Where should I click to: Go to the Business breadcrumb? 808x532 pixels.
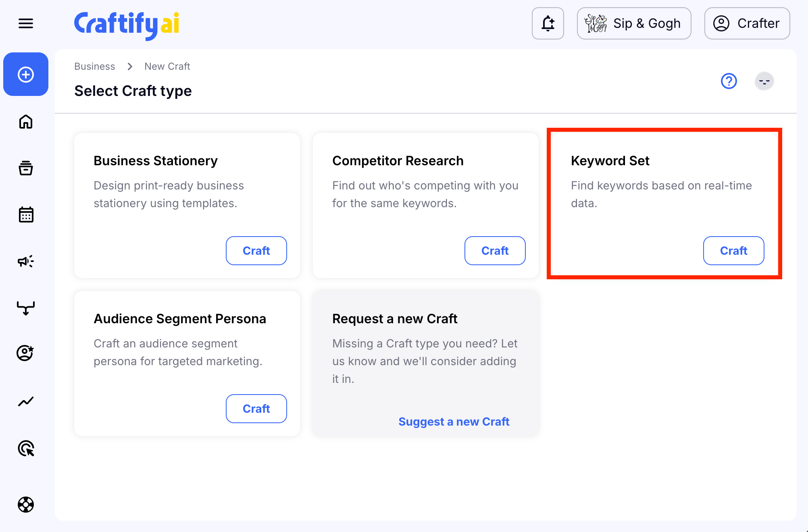(95, 66)
